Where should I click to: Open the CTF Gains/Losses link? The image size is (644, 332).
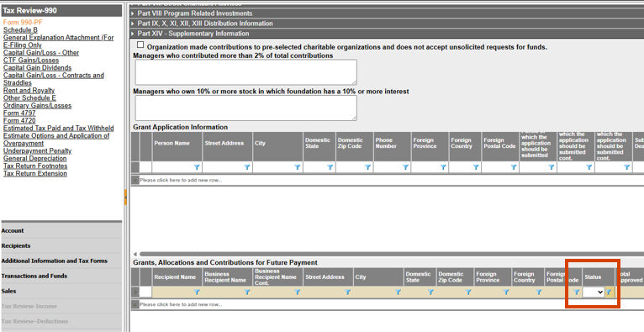31,61
